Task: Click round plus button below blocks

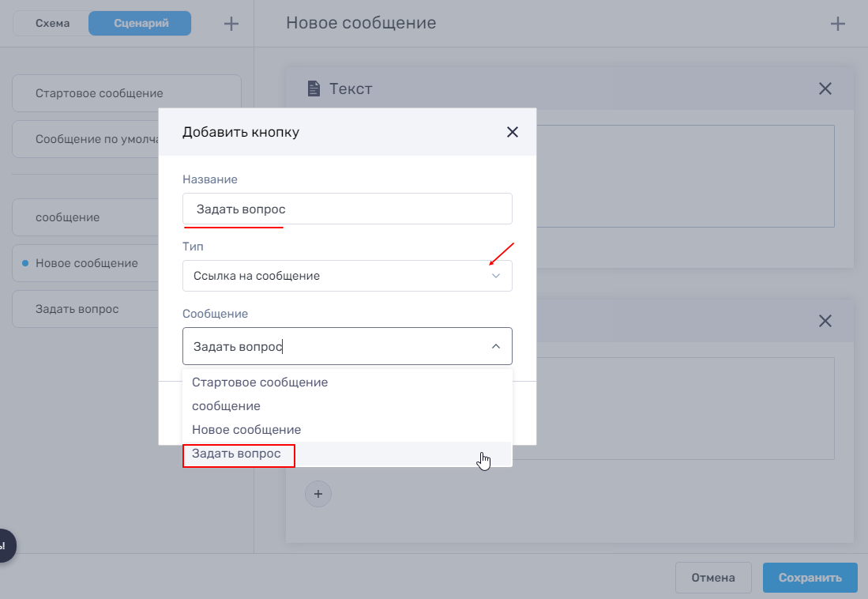Action: point(318,494)
